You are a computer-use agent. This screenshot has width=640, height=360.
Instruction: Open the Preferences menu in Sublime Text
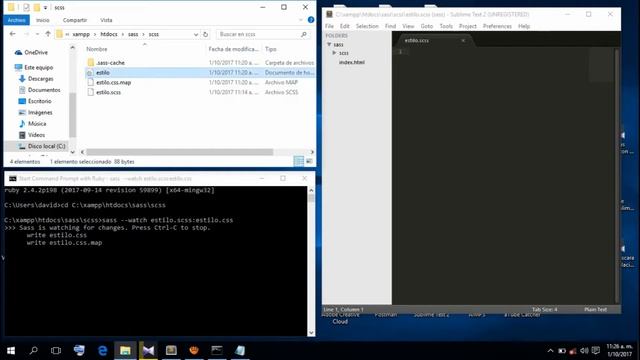(x=497, y=26)
